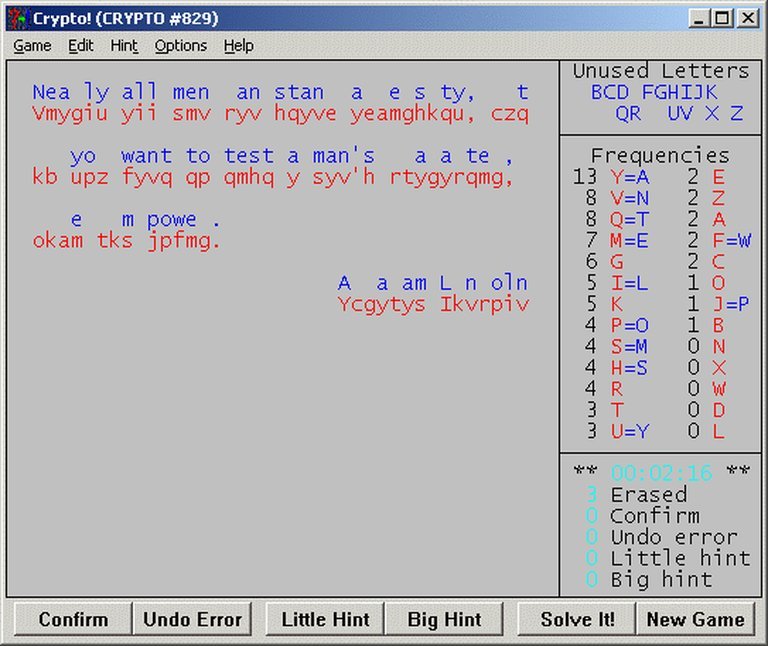Viewport: 768px width, 646px height.
Task: Open the Game menu
Action: [x=32, y=46]
